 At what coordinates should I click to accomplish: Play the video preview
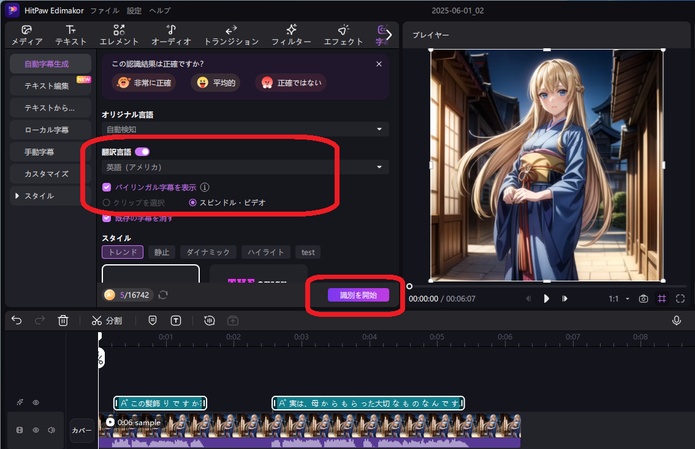pyautogui.click(x=546, y=299)
